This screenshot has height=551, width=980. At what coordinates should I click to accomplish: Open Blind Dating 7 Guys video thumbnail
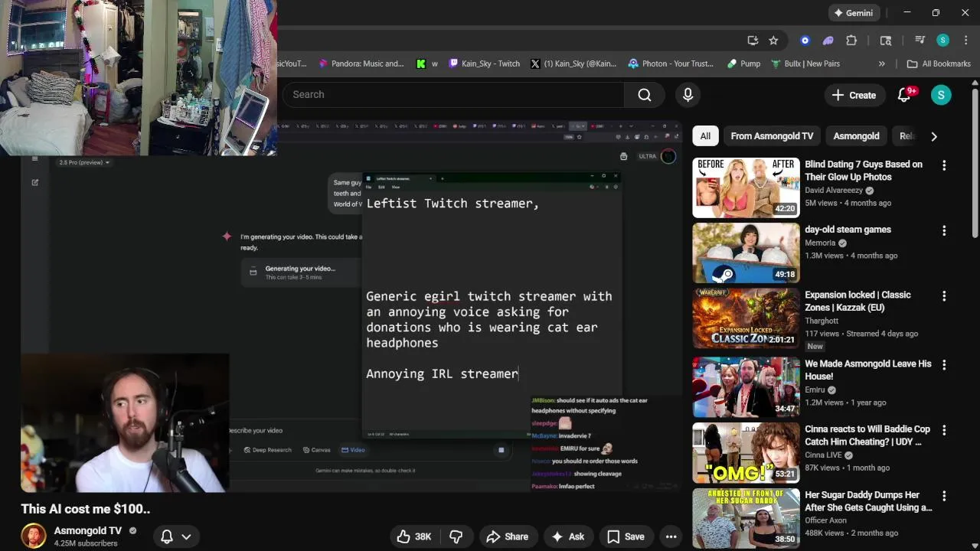point(746,187)
